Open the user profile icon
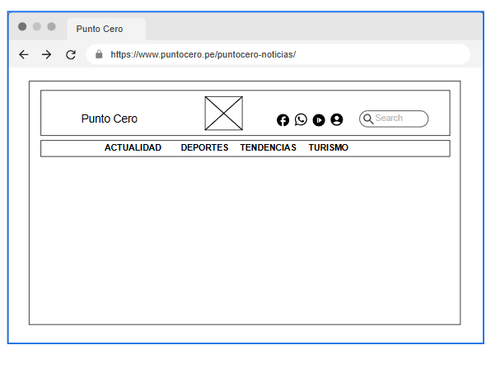This screenshot has width=500, height=382. point(337,119)
